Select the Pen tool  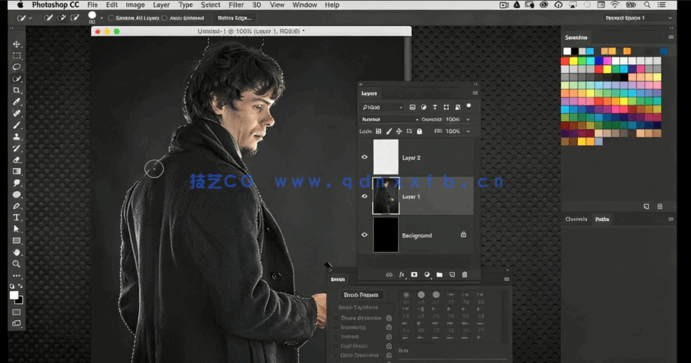pos(16,206)
